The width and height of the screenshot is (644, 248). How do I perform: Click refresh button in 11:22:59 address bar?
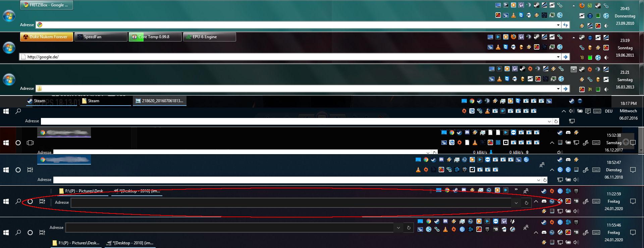point(526,203)
